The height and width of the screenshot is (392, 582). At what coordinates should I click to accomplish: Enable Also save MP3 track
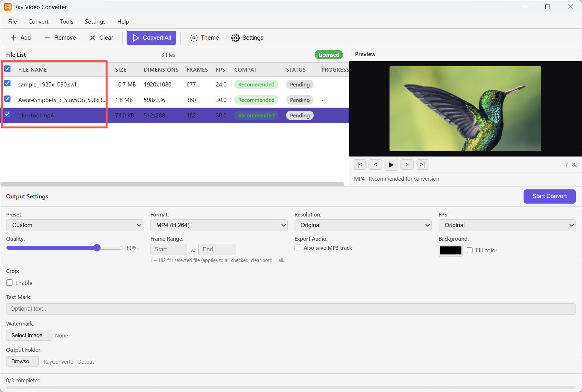(297, 247)
